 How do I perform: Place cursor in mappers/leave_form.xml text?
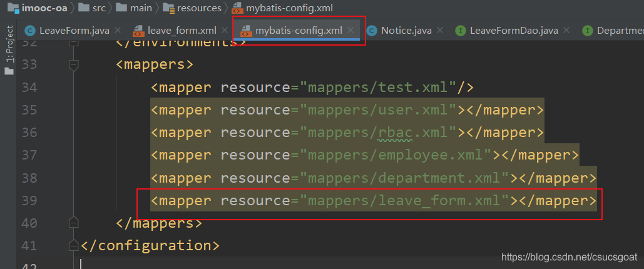(x=404, y=200)
